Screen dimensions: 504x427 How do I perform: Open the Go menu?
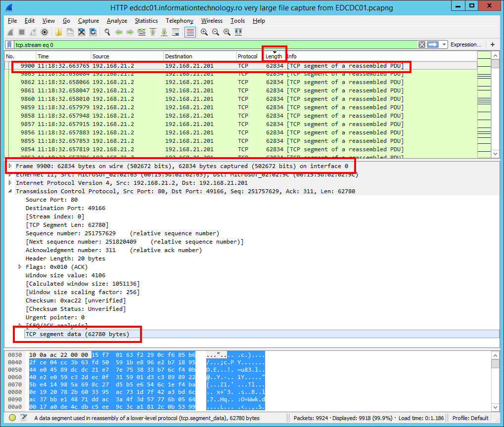point(67,21)
